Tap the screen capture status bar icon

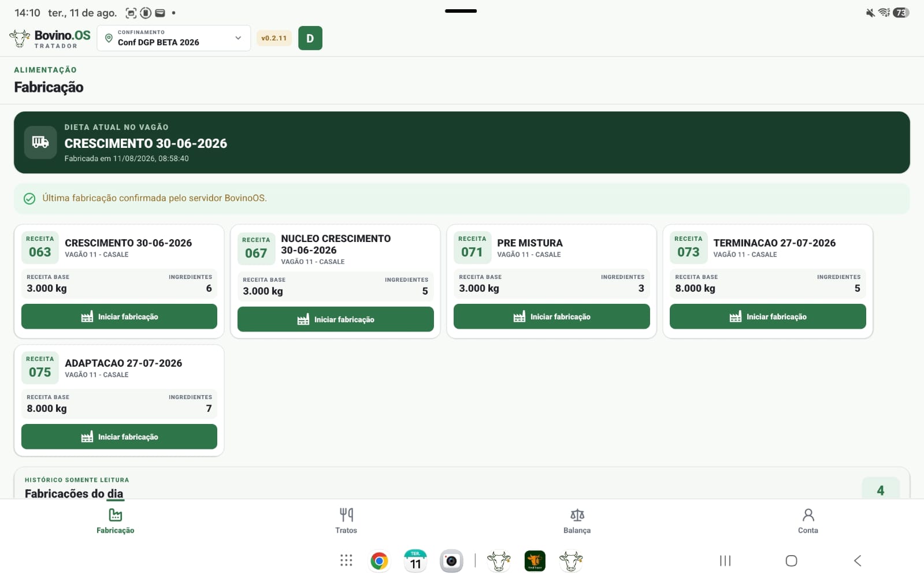[x=131, y=13]
